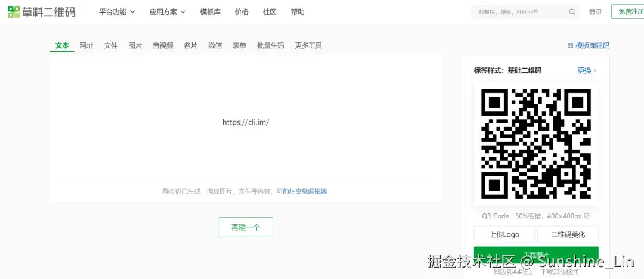The image size is (644, 279).
Task: Switch to the 网址 tab
Action: point(86,46)
